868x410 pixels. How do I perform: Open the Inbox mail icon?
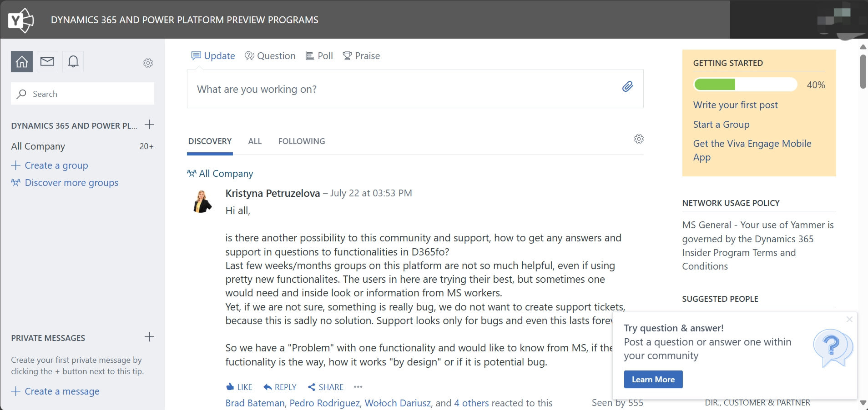[x=47, y=61]
